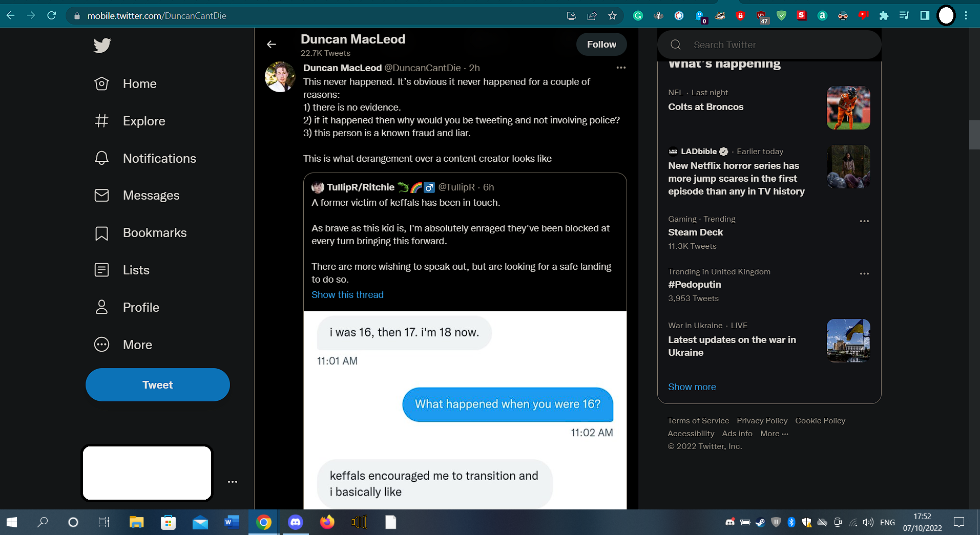
Task: Click the page vertical scrollbar thumb
Action: point(974,135)
